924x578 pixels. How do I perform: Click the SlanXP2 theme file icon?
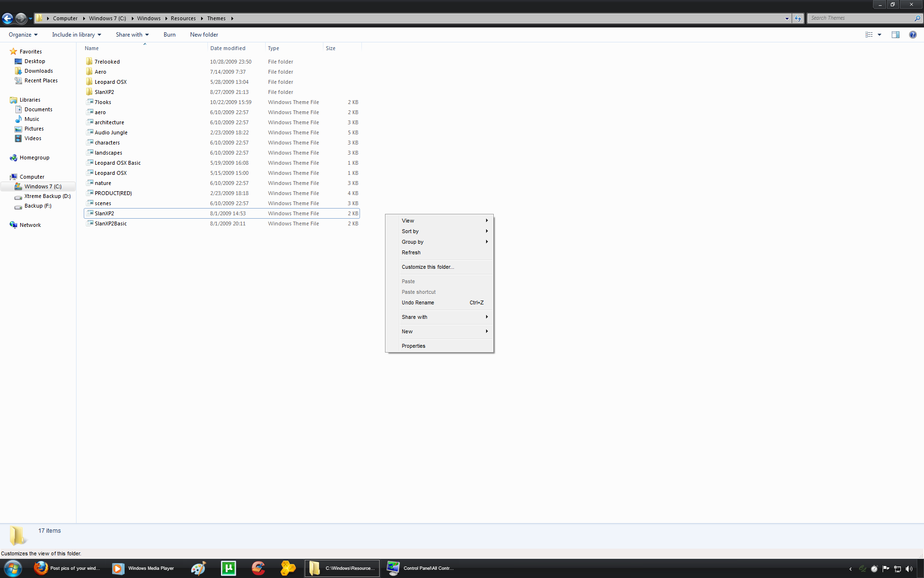90,213
